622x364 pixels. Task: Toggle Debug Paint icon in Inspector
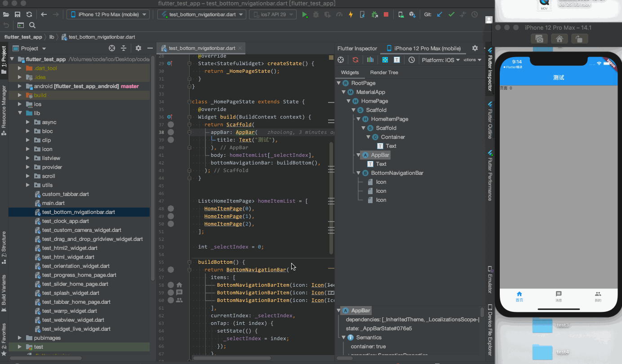pyautogui.click(x=385, y=60)
